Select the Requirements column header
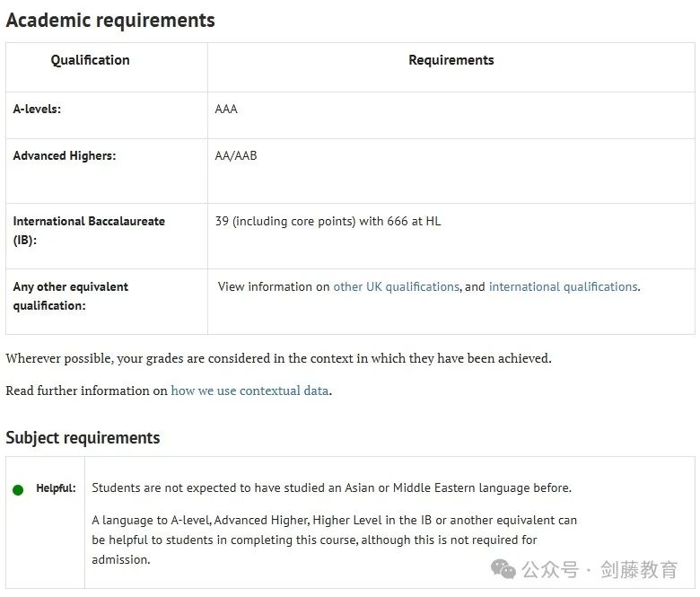This screenshot has height=597, width=700. (451, 60)
